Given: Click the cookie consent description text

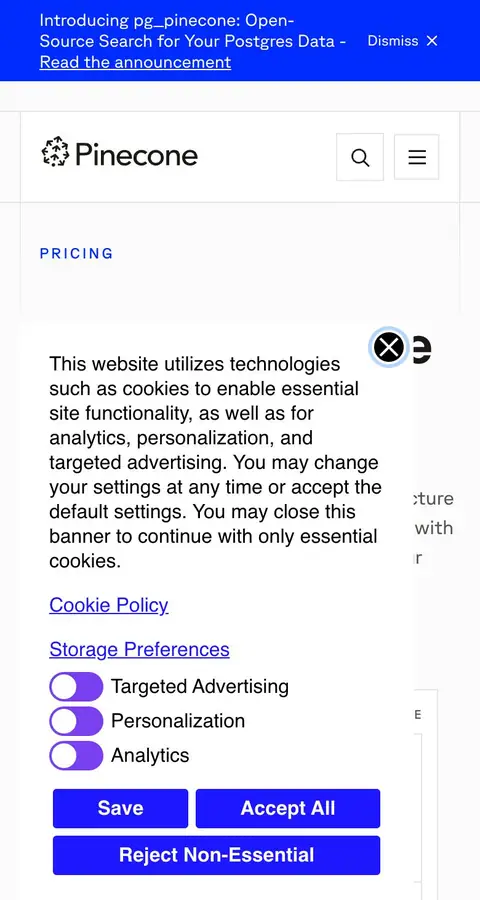Looking at the screenshot, I should point(215,462).
